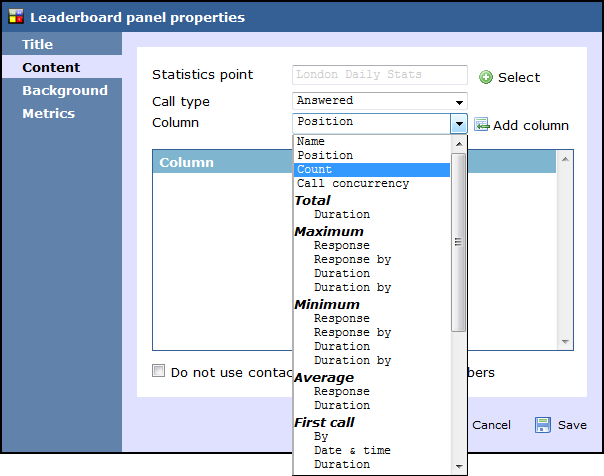Click the Save floppy disk icon

click(543, 425)
